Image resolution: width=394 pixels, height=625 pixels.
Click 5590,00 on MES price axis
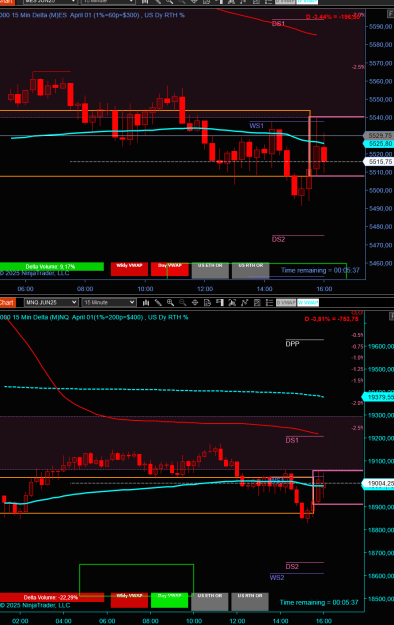(381, 27)
